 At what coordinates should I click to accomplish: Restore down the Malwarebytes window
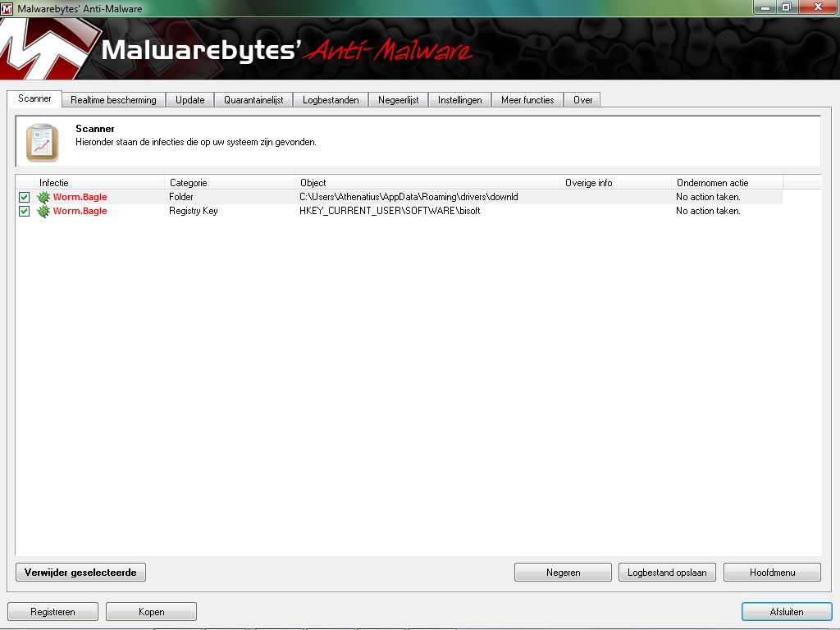pos(787,7)
